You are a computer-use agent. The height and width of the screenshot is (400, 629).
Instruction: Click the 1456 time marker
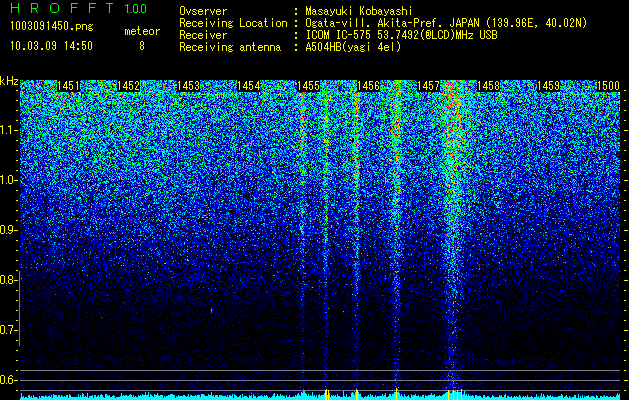click(368, 86)
